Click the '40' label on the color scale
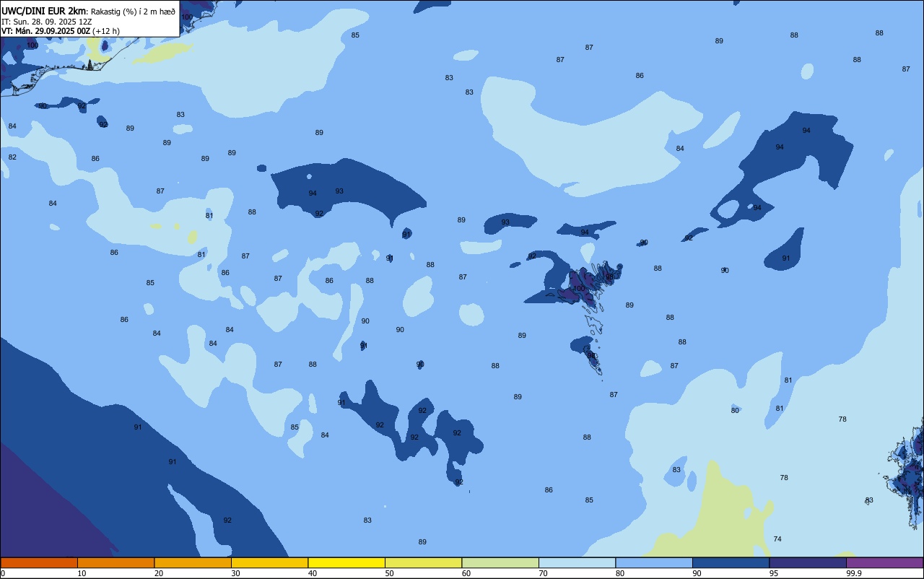The height and width of the screenshot is (579, 924). click(x=313, y=573)
